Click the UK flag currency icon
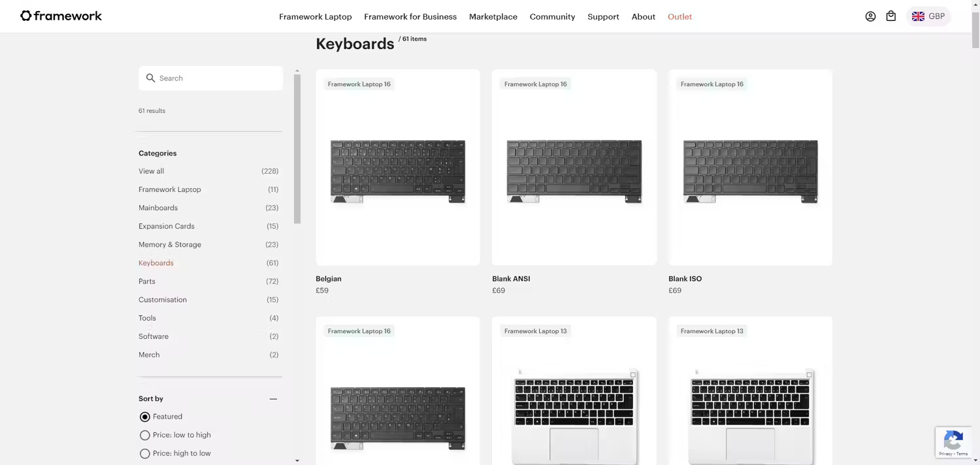 coord(918,16)
